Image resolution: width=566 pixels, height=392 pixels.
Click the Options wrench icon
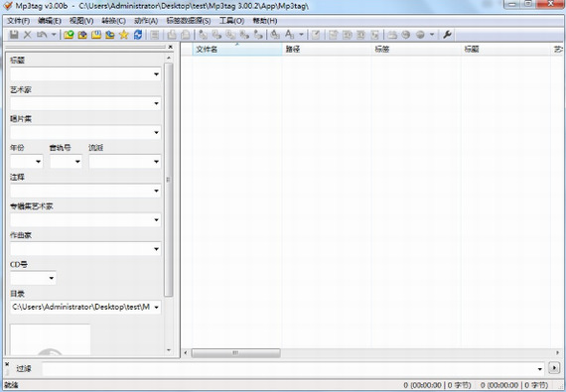pyautogui.click(x=447, y=35)
